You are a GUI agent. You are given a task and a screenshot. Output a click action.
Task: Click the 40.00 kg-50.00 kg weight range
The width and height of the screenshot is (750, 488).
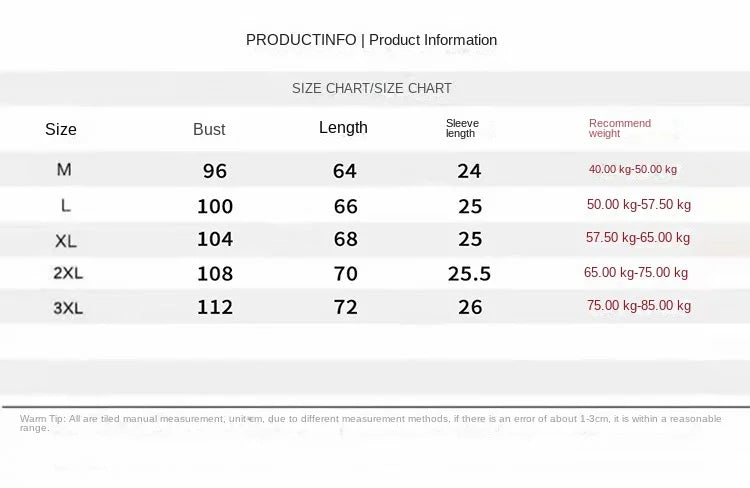(x=632, y=169)
